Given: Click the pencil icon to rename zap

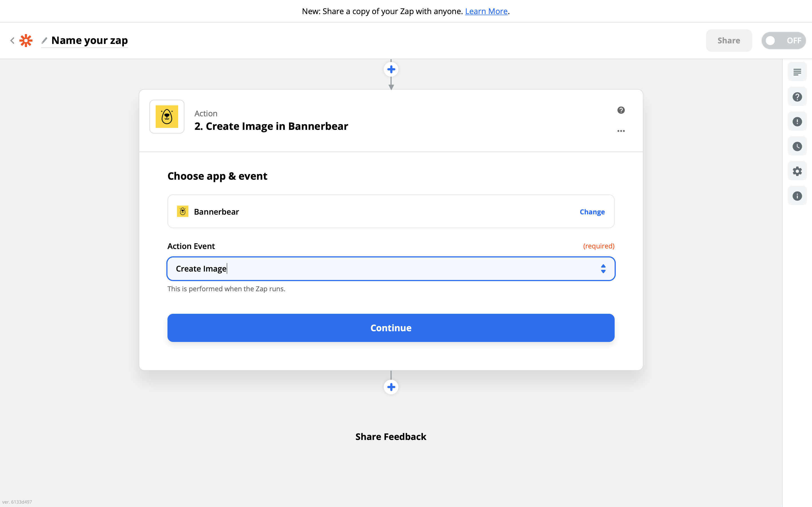Looking at the screenshot, I should (44, 41).
